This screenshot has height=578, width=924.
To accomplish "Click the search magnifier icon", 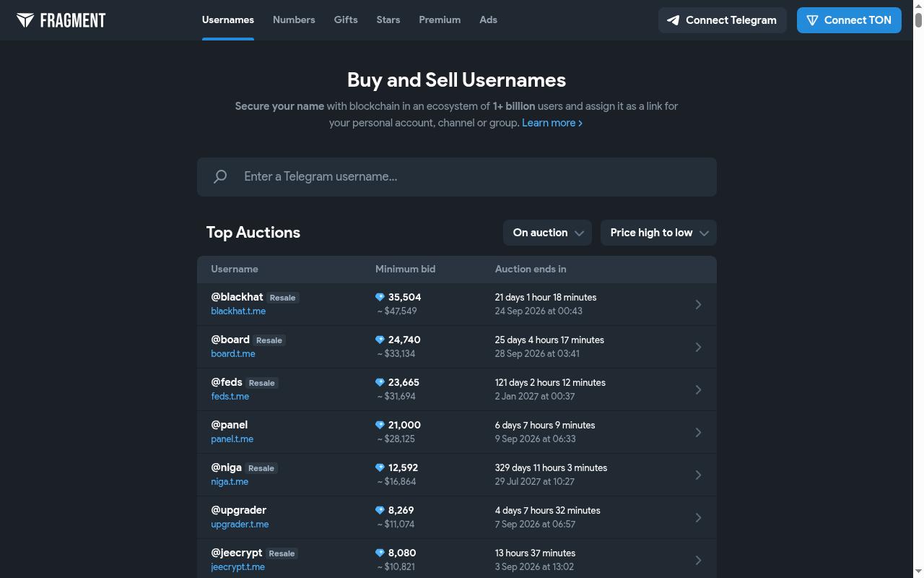I will [x=220, y=176].
